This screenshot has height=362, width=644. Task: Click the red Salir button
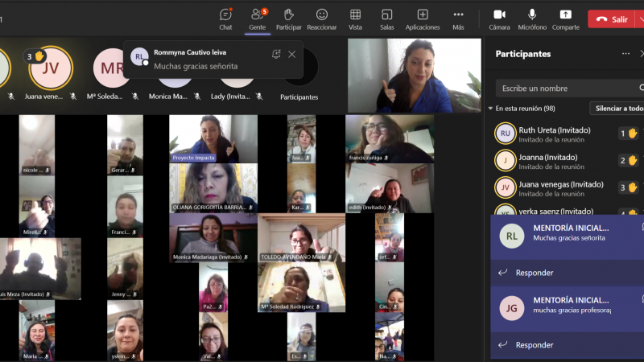(x=613, y=19)
